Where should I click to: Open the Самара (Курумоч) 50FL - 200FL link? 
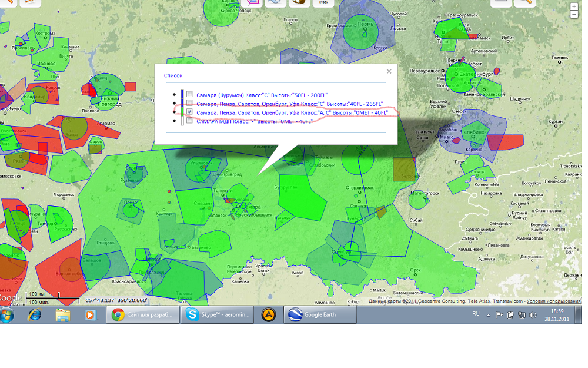(x=262, y=94)
